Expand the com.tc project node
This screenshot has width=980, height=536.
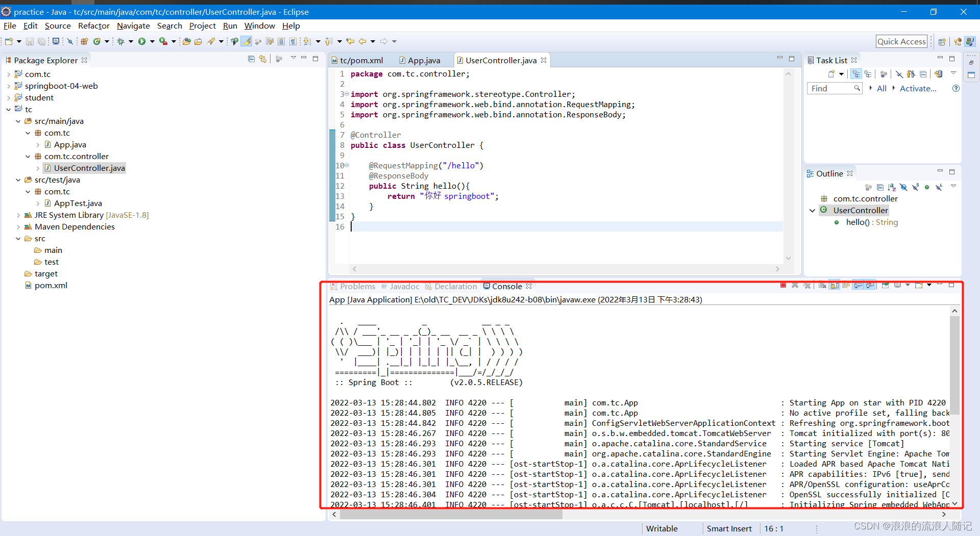click(9, 74)
